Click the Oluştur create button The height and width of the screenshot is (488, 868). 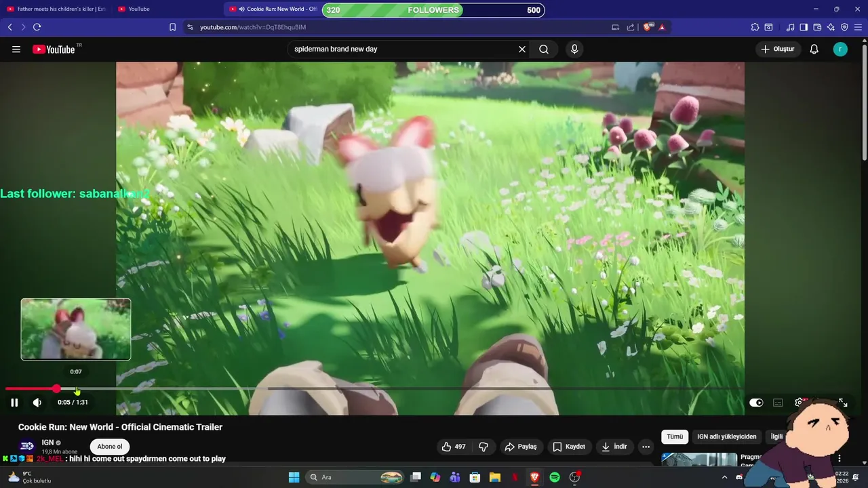(778, 49)
